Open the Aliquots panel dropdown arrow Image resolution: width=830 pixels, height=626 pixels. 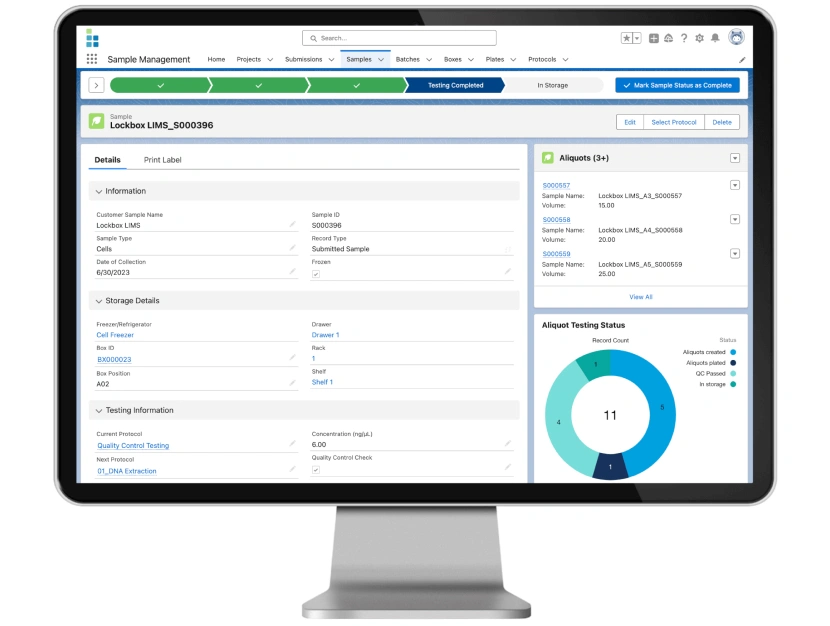pyautogui.click(x=735, y=158)
